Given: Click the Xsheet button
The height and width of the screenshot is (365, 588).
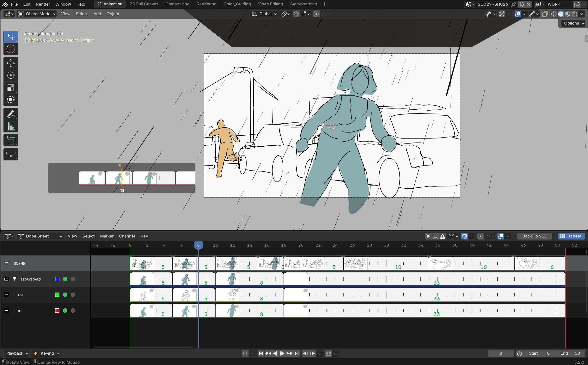Looking at the screenshot, I should click(x=571, y=236).
